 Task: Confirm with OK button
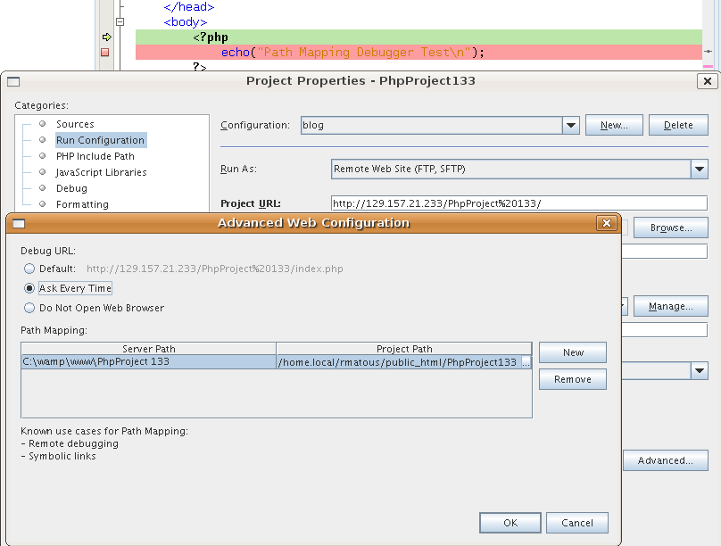pos(510,523)
